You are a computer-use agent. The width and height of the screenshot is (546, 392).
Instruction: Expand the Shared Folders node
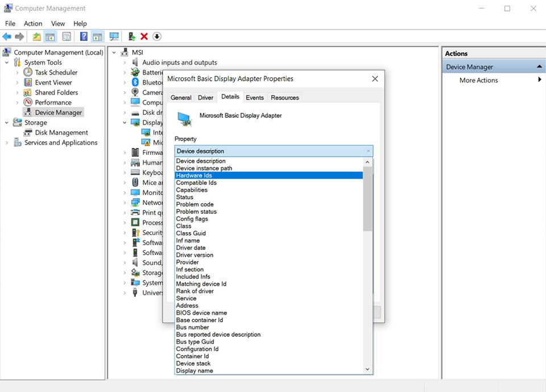click(x=17, y=93)
